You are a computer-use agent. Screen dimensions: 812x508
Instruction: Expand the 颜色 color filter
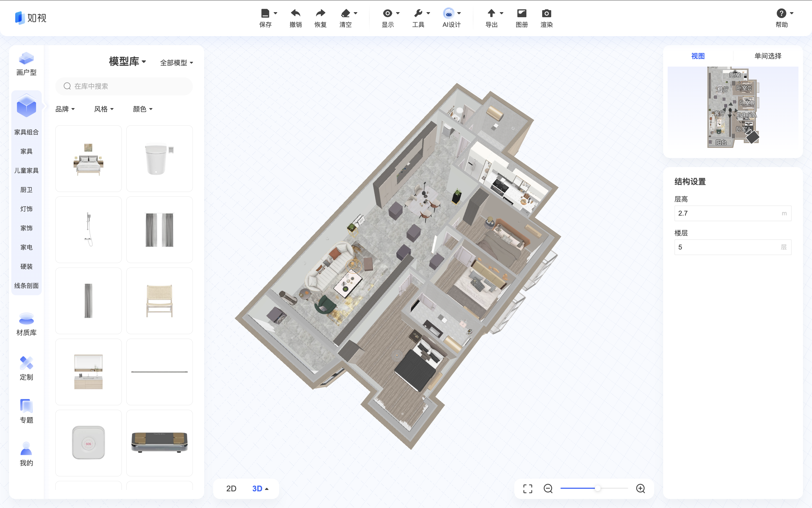coord(143,109)
